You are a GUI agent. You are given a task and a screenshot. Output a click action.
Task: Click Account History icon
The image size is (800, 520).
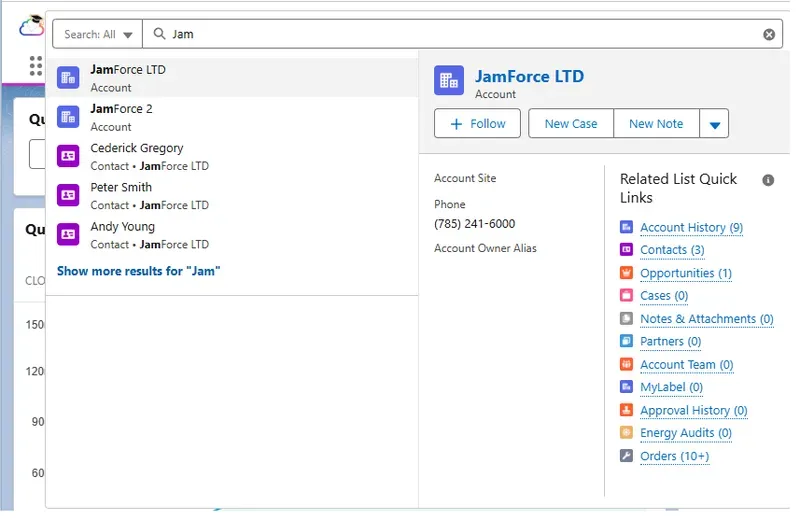[626, 227]
